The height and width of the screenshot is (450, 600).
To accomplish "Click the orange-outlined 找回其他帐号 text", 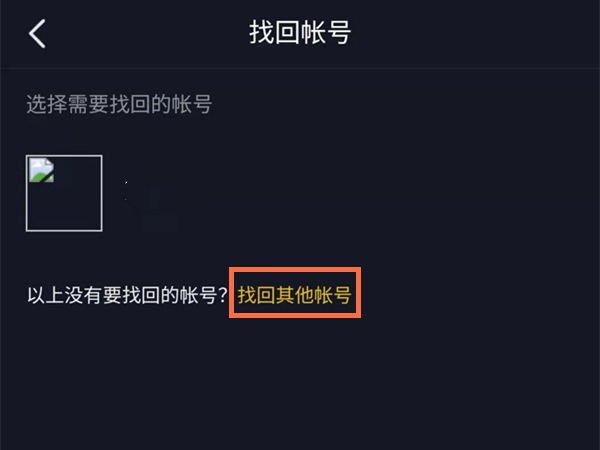I will coord(294,295).
